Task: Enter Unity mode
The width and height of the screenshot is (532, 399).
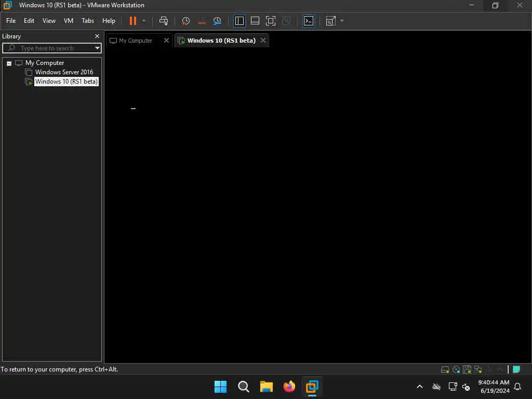Action: pos(286,21)
